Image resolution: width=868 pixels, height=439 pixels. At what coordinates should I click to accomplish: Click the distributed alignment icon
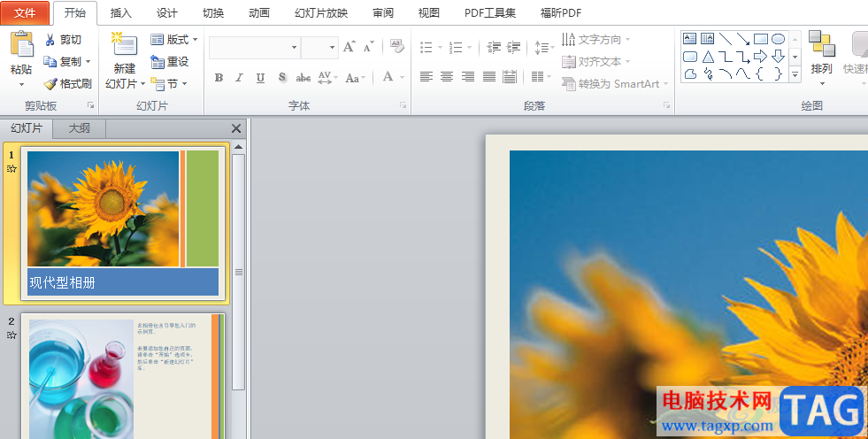point(510,76)
